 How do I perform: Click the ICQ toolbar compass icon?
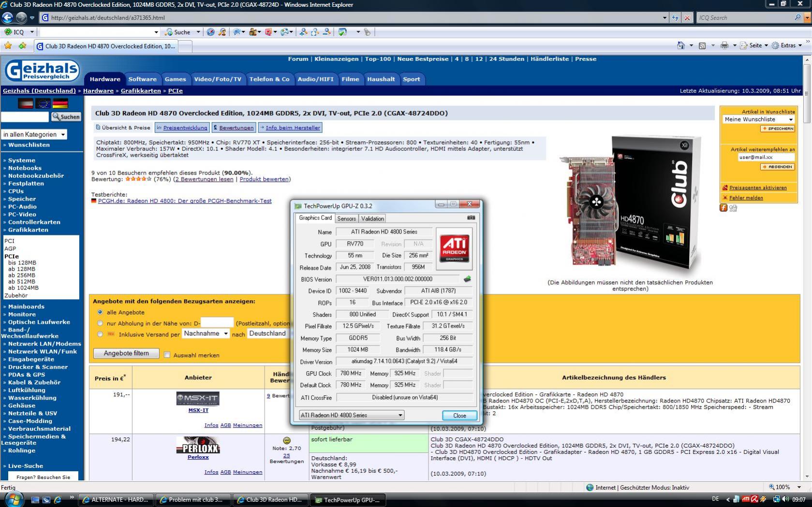(x=211, y=32)
